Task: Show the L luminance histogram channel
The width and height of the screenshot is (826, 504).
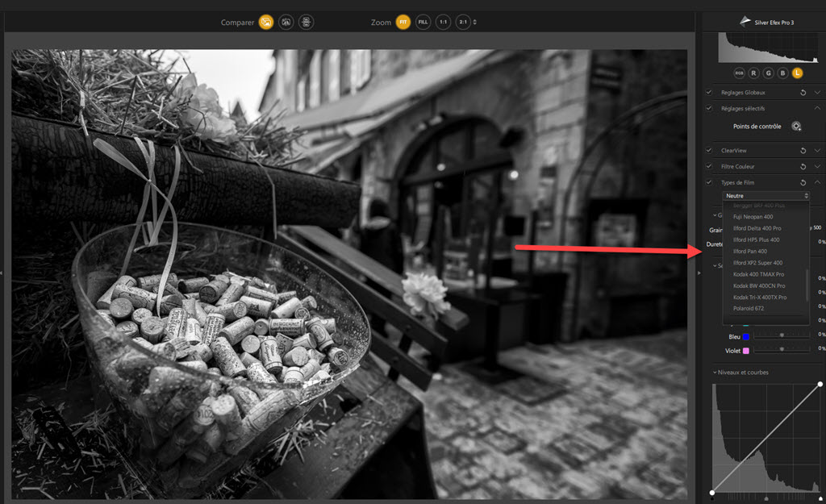Action: click(797, 73)
